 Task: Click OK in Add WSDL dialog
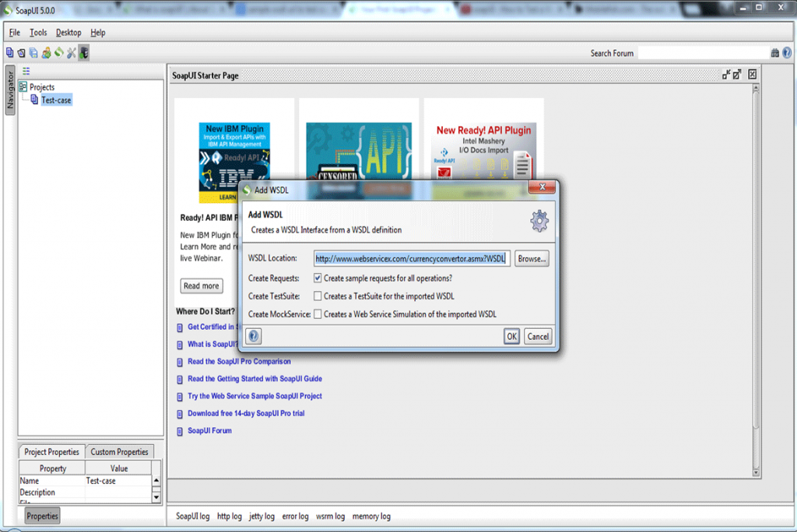pyautogui.click(x=511, y=336)
